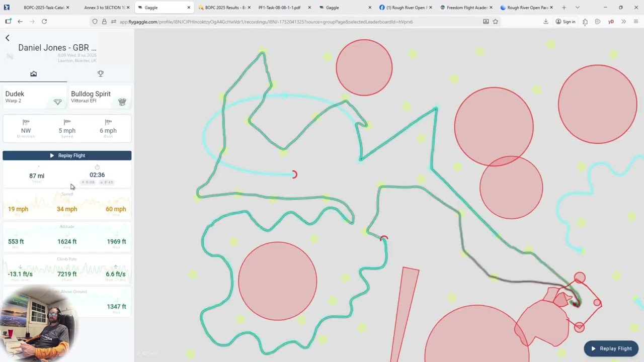The width and height of the screenshot is (644, 362).
Task: Click the wind speed windsock icon
Action: coord(67,122)
